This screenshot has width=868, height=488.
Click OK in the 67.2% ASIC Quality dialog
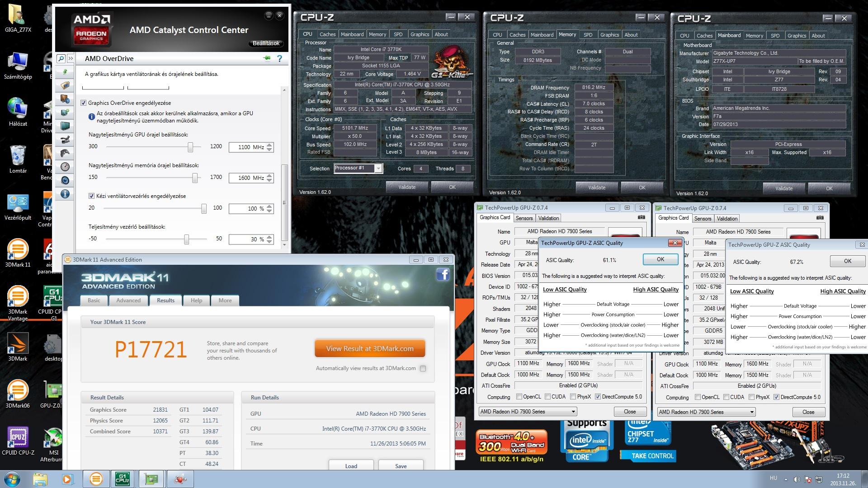click(848, 261)
